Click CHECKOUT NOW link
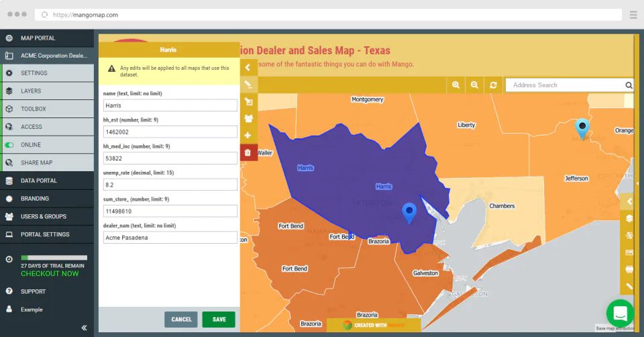Viewport: 644px width, 337px height. 50,274
